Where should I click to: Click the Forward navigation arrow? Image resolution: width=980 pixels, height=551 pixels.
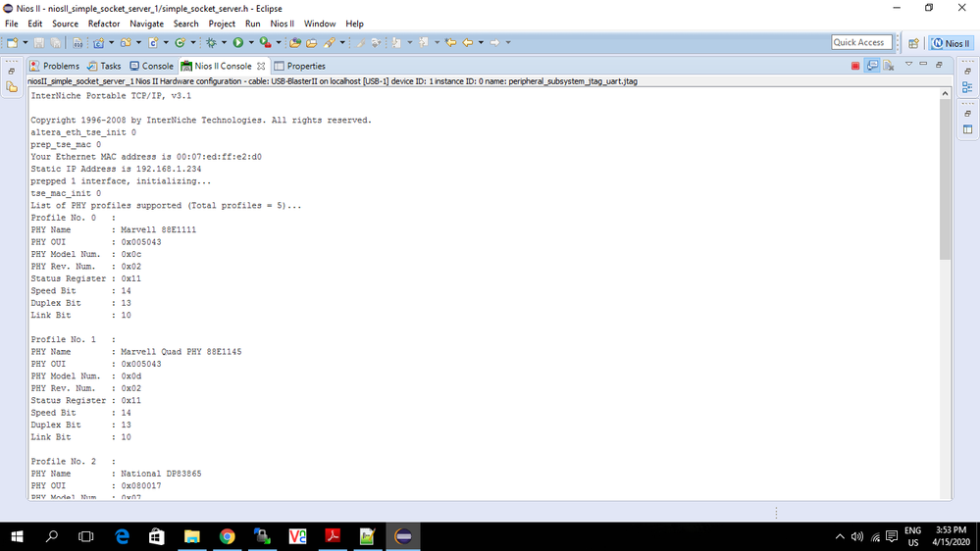tap(494, 42)
